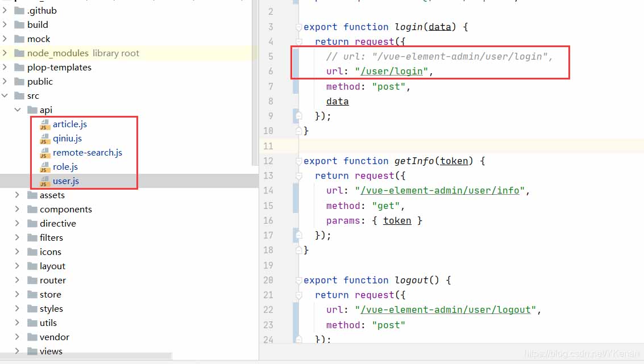
Task: Click the remote-search.js file icon
Action: tap(45, 153)
